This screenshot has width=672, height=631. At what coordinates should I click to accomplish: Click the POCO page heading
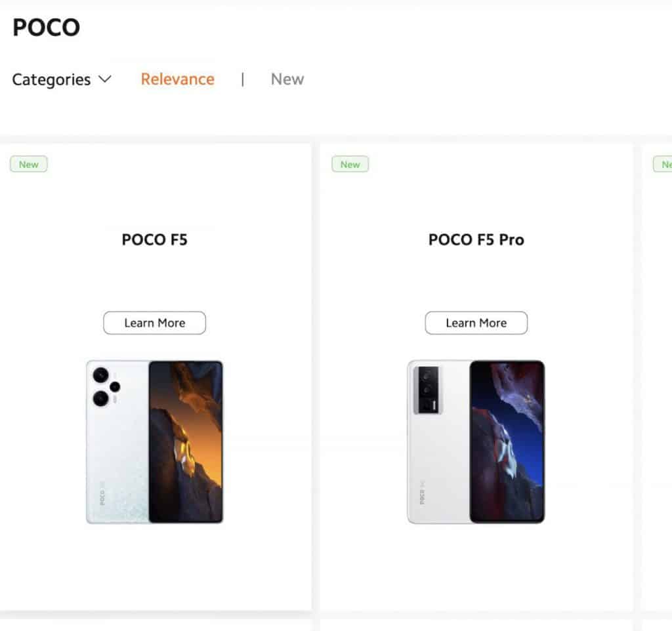pos(46,28)
